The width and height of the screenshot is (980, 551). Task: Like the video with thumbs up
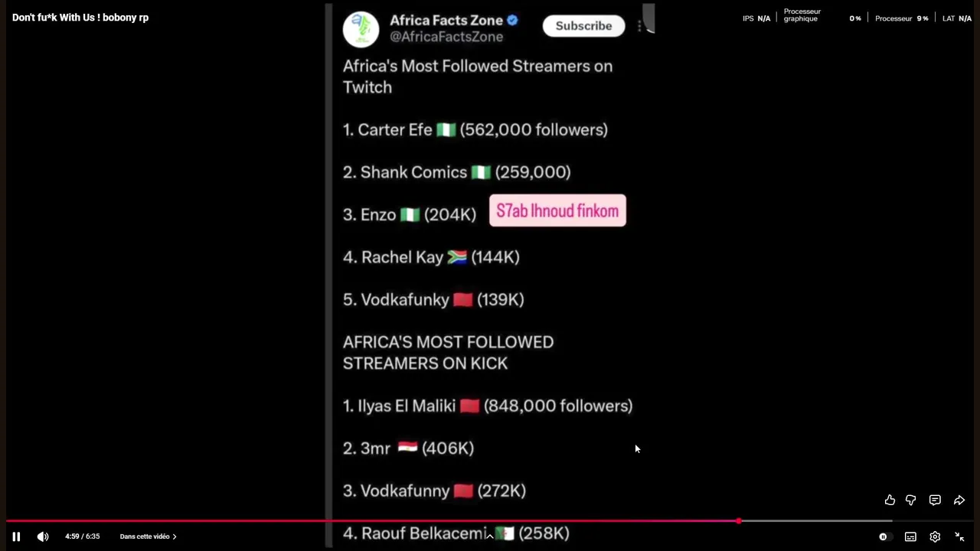[890, 500]
